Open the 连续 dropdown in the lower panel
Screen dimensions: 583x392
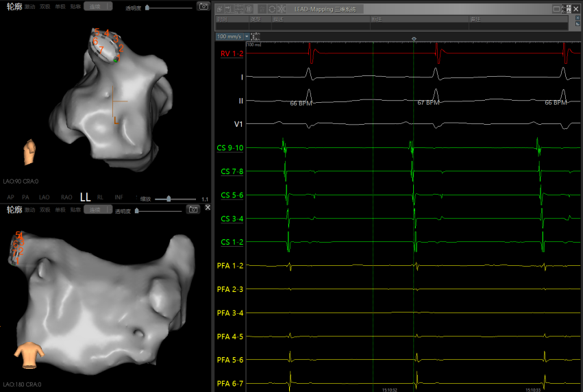point(99,209)
